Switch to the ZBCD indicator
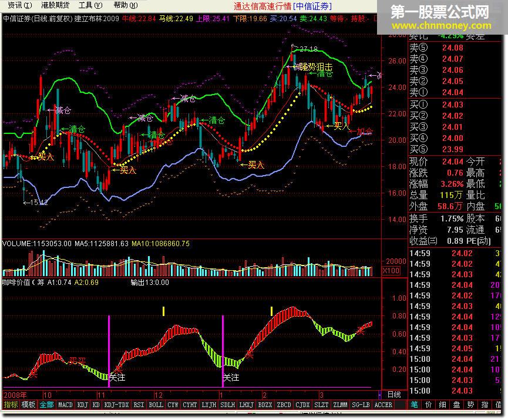This screenshot has width=508, height=420. (x=284, y=405)
